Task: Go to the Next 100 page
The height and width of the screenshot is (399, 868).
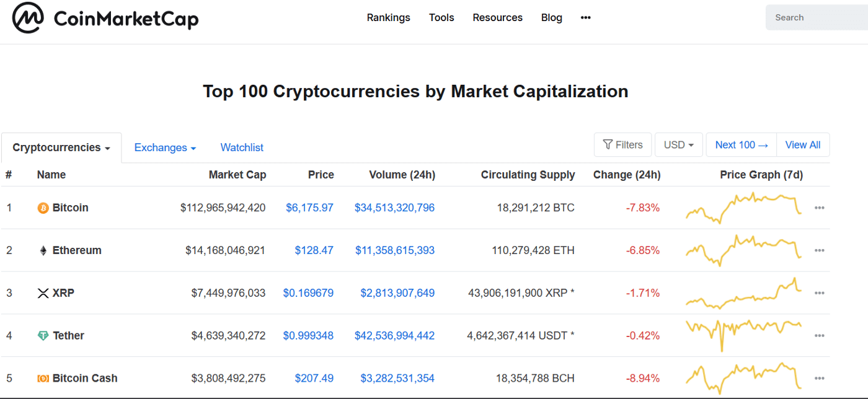Action: pyautogui.click(x=742, y=145)
